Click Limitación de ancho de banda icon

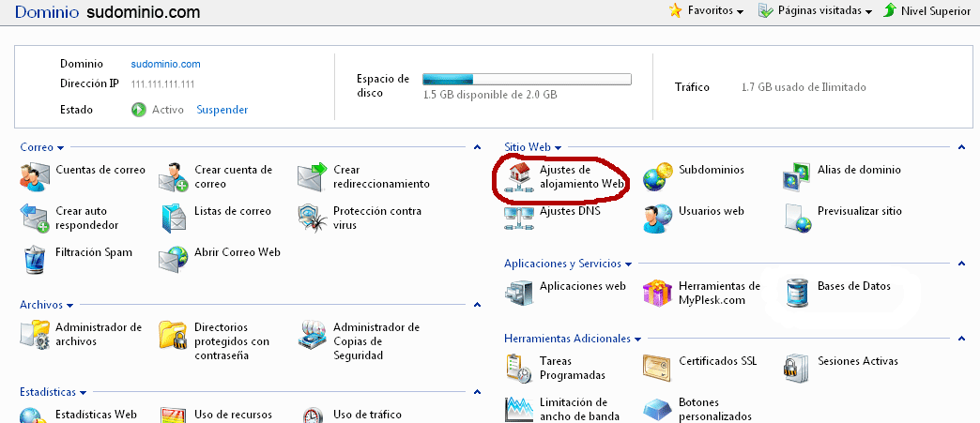519,409
